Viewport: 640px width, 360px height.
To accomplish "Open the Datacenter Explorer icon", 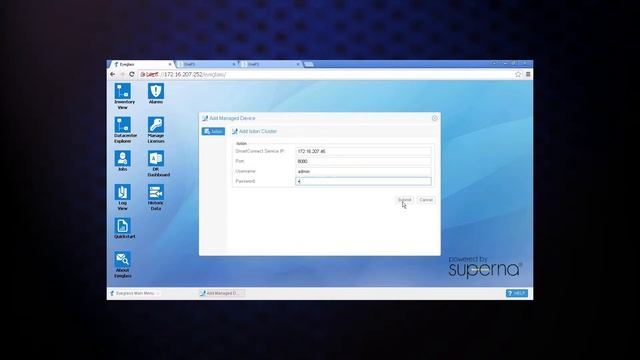I will (x=122, y=124).
